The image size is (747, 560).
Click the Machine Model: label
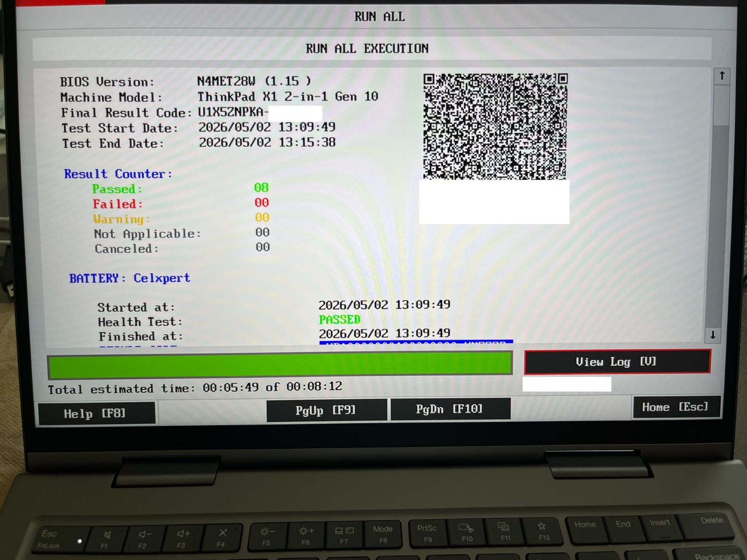coord(112,98)
